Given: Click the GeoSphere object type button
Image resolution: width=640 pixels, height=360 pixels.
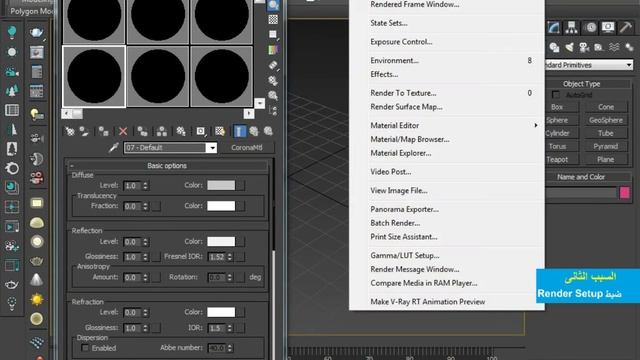Looking at the screenshot, I should click(606, 120).
